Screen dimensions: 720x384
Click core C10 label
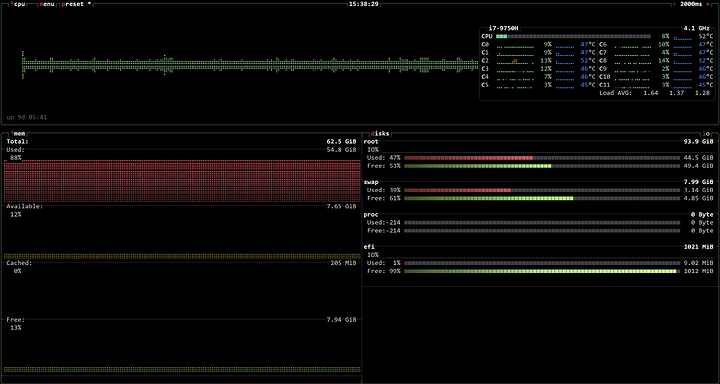[x=605, y=77]
